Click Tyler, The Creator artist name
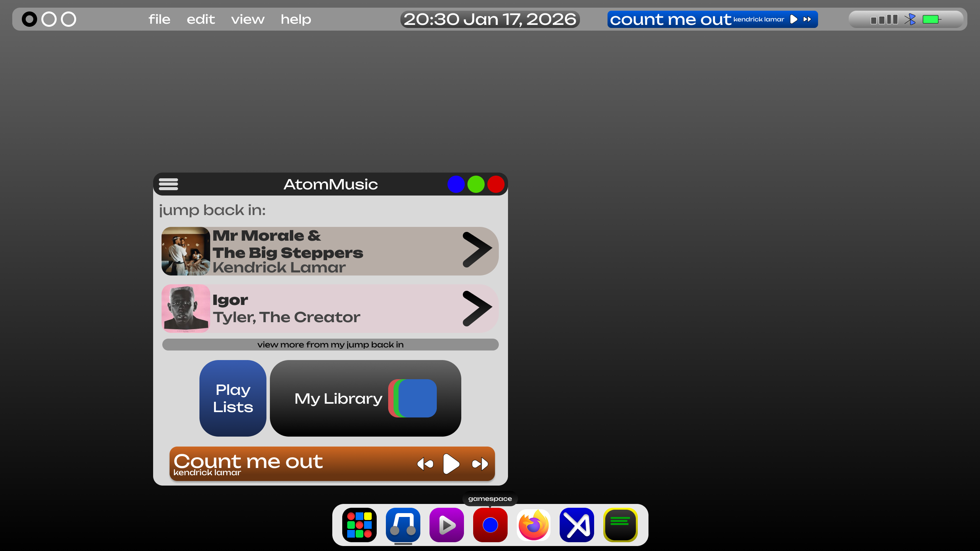Viewport: 980px width, 551px height. [x=287, y=317]
